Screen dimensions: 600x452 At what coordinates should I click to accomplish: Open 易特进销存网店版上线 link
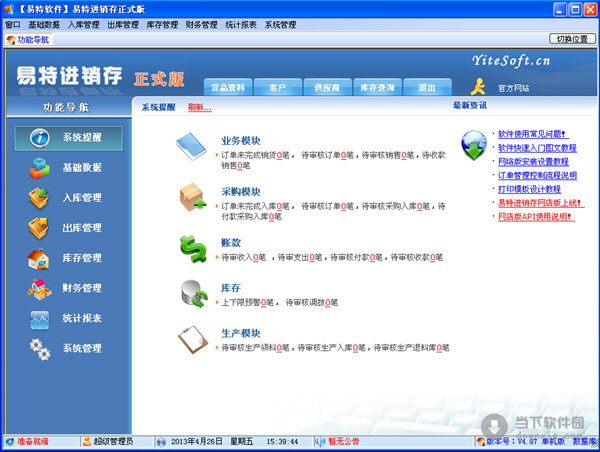pyautogui.click(x=541, y=203)
